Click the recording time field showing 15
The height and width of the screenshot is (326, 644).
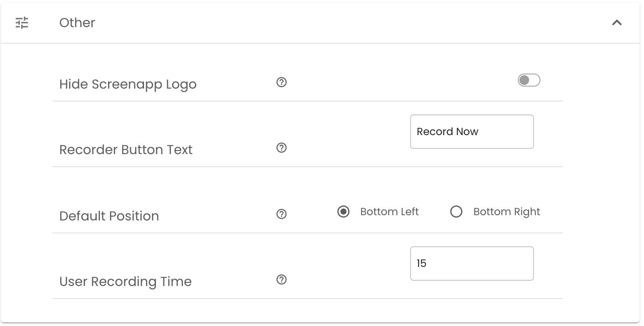tap(472, 264)
